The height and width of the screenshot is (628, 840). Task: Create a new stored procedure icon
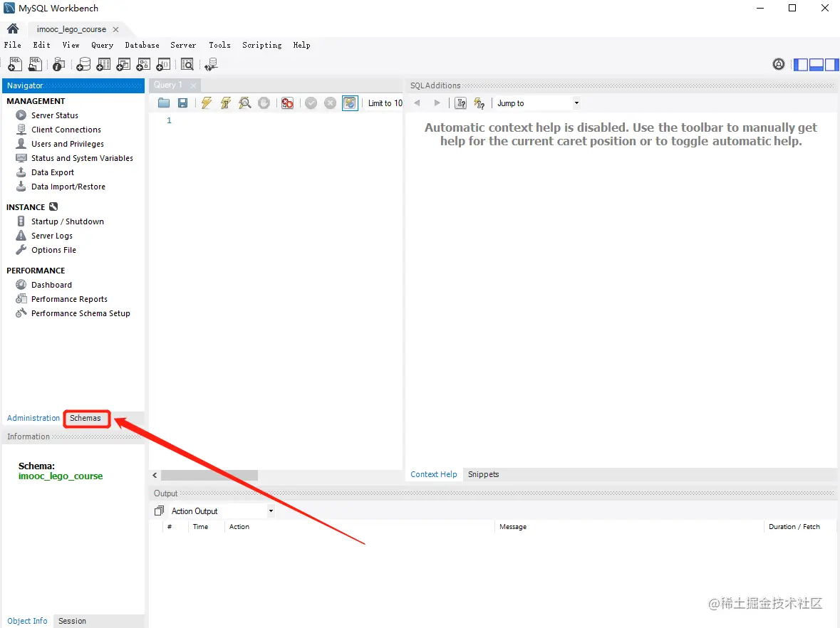(143, 65)
